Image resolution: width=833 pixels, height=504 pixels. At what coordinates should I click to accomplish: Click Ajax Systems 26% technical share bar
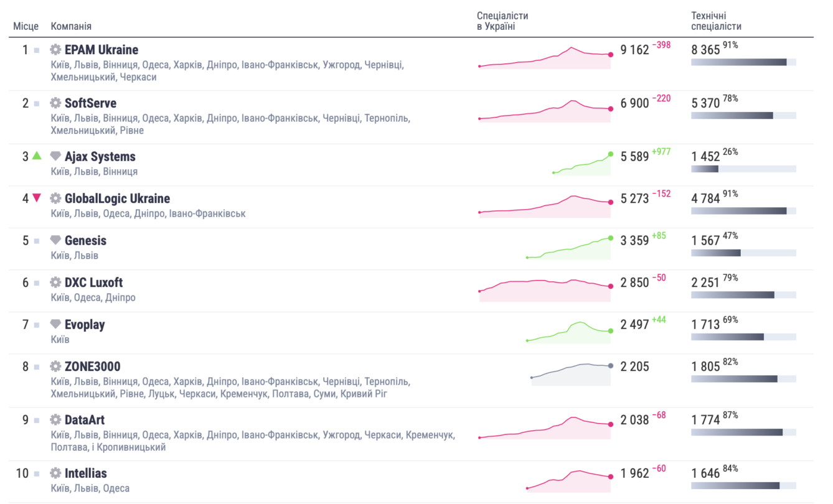click(743, 169)
